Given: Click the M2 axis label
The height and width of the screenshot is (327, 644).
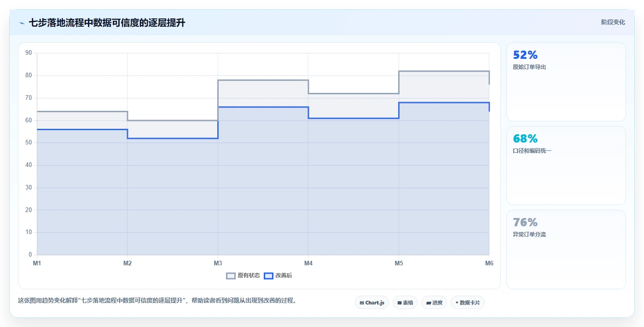Looking at the screenshot, I should click(128, 264).
